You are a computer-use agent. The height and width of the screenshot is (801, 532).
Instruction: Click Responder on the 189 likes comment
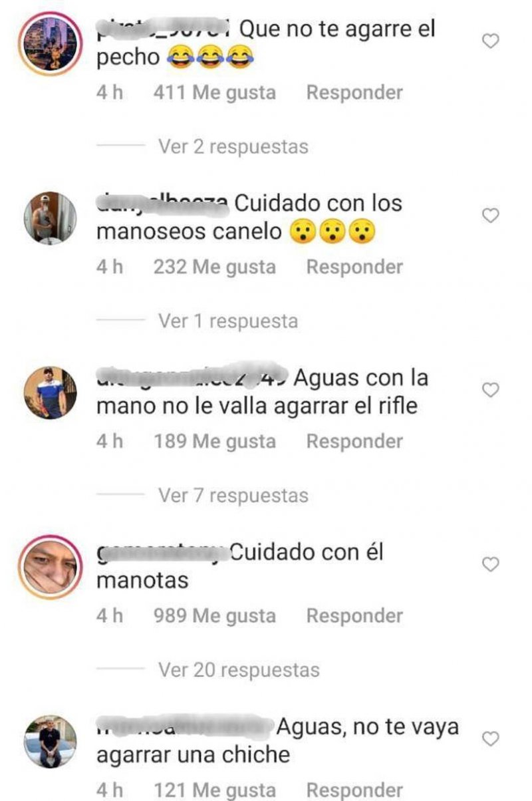coord(354,441)
